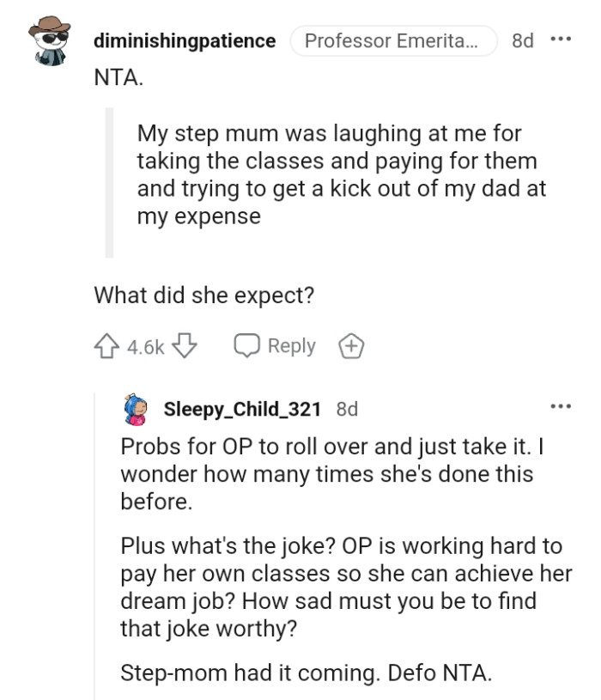Click the award plus icon

(350, 345)
